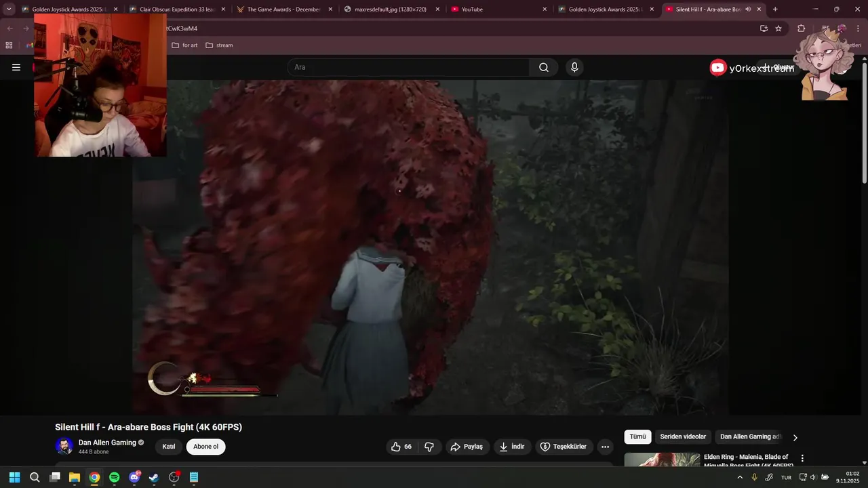Switch to The Game Awards tab

283,9
